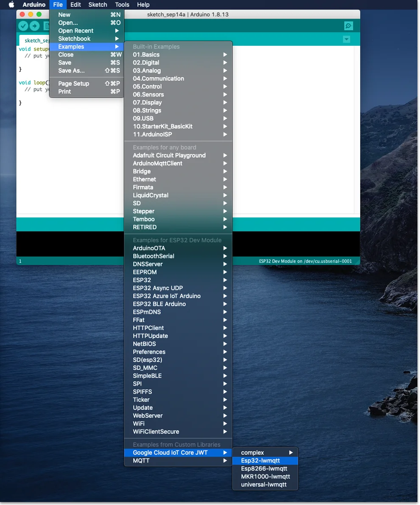Open the SPIFFS examples entry
This screenshot has width=420, height=505.
click(x=178, y=392)
